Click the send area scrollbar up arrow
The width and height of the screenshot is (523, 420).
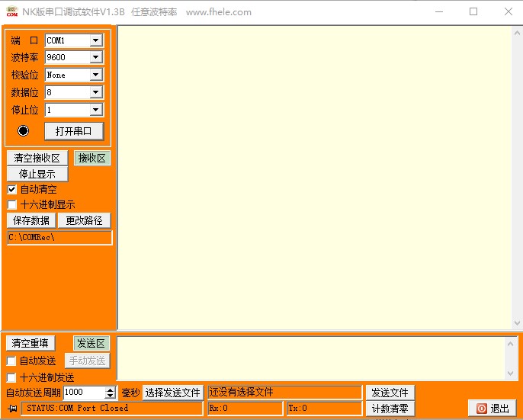point(510,343)
